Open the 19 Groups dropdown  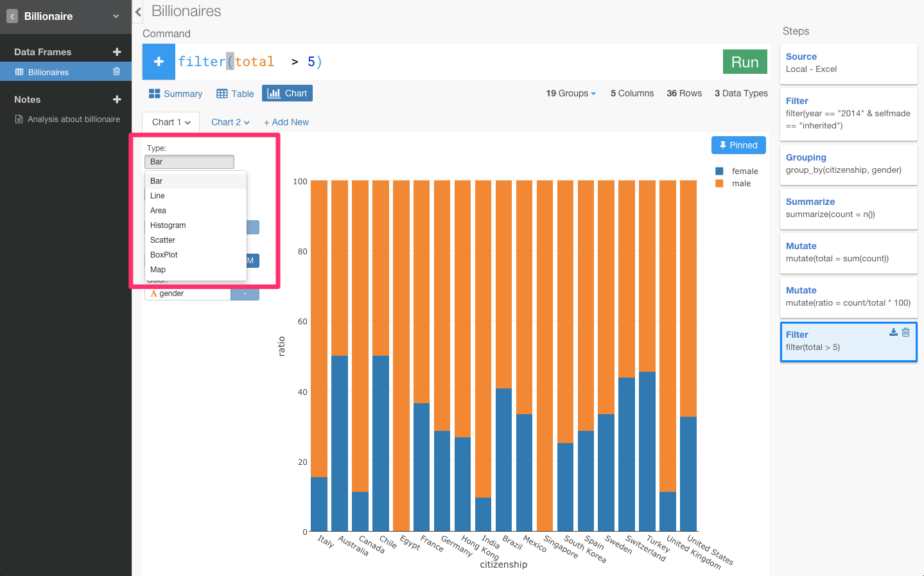pyautogui.click(x=571, y=93)
